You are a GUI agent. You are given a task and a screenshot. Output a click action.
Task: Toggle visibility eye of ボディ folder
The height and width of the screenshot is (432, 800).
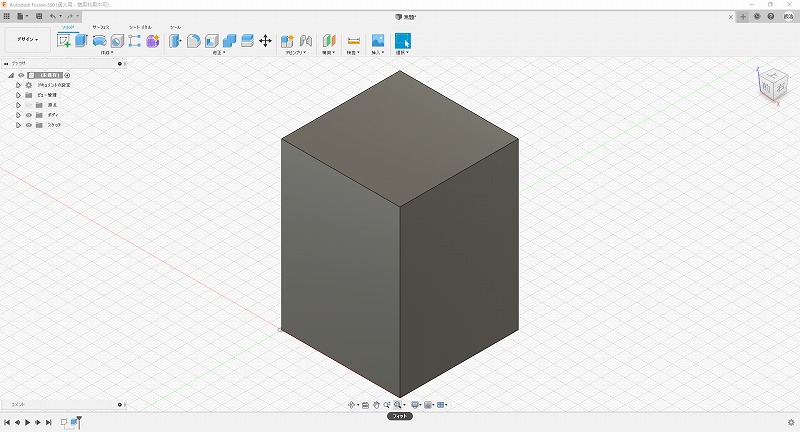(28, 115)
